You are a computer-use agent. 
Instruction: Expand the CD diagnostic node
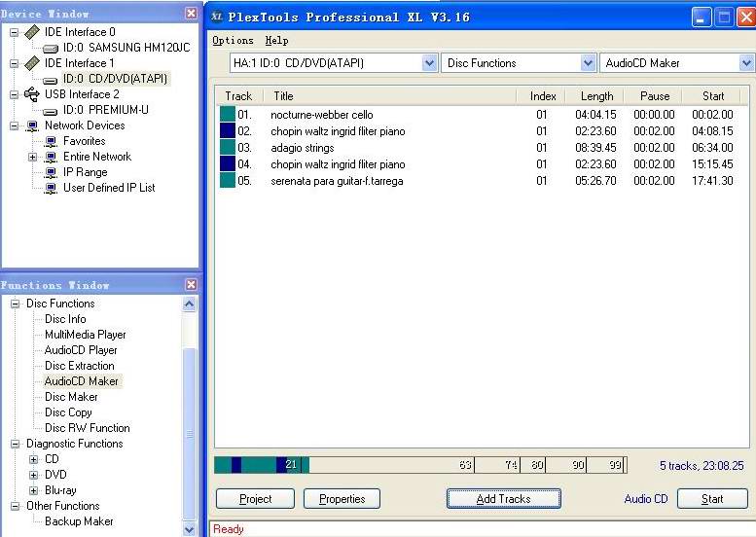[33, 459]
